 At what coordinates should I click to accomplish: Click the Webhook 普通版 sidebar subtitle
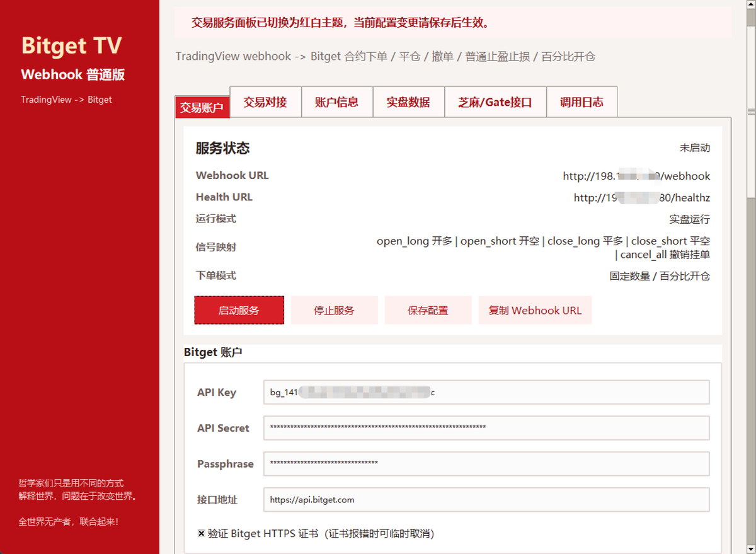point(73,74)
